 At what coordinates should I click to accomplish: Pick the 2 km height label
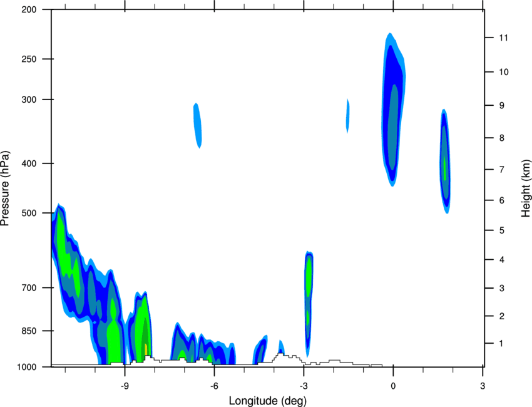(501, 316)
